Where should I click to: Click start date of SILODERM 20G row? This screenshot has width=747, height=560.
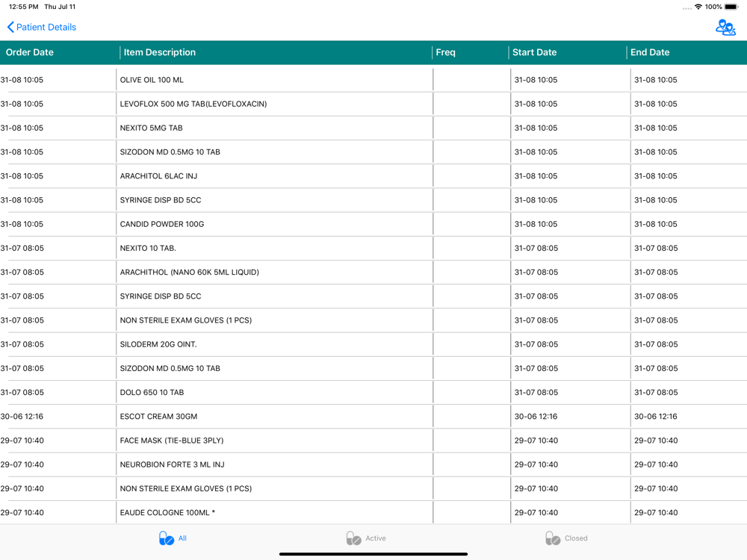click(536, 344)
